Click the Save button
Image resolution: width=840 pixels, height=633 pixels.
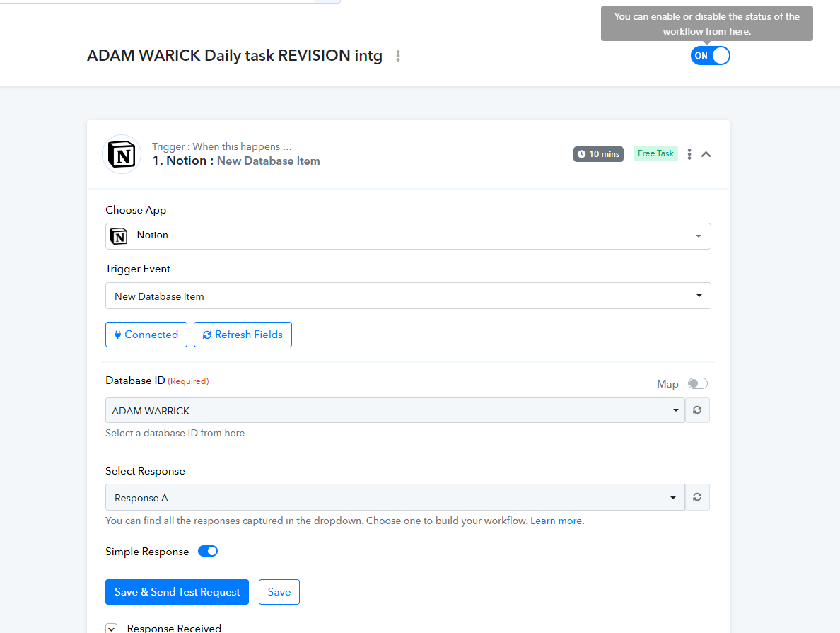click(x=279, y=592)
